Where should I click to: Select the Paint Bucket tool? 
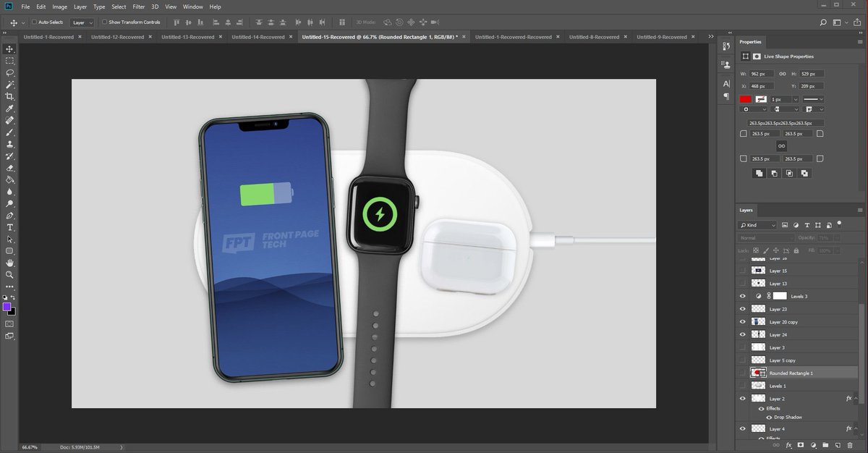pyautogui.click(x=9, y=179)
